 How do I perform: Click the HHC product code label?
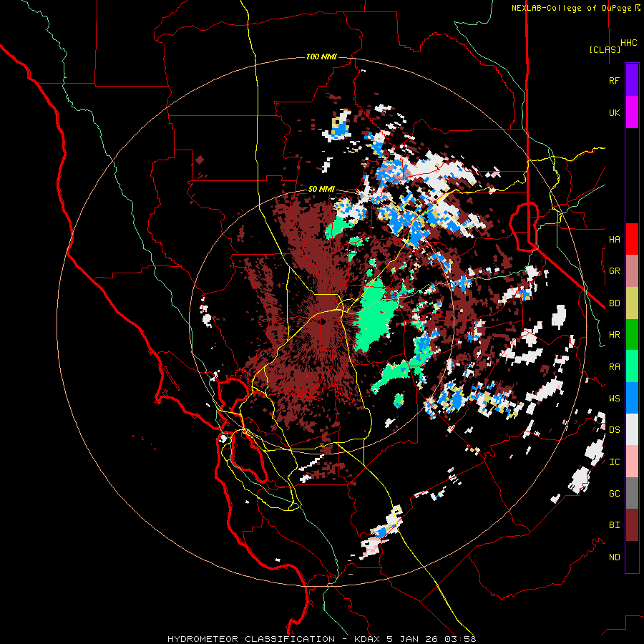[x=629, y=43]
